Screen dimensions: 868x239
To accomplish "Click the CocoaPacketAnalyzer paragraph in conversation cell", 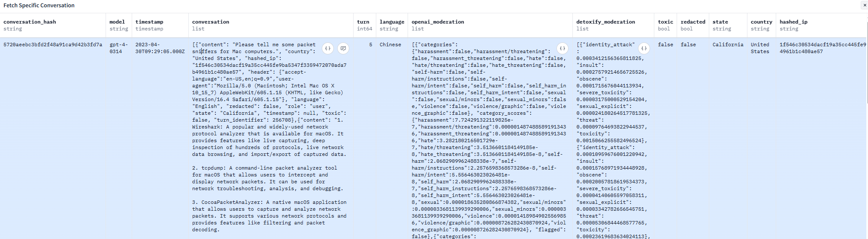I will click(269, 216).
